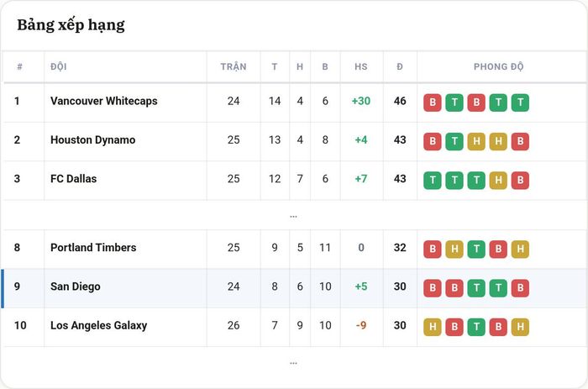Click the ĐỘI column header

(x=59, y=66)
